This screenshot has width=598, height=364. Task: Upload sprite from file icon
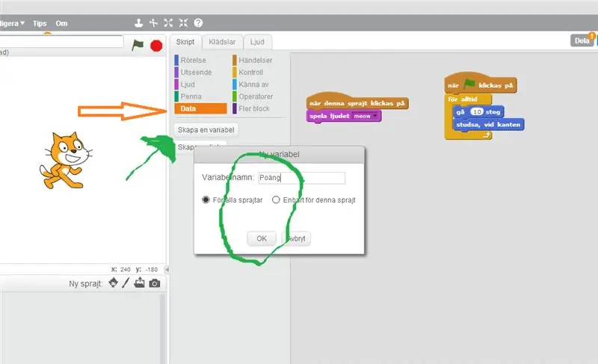pyautogui.click(x=140, y=283)
